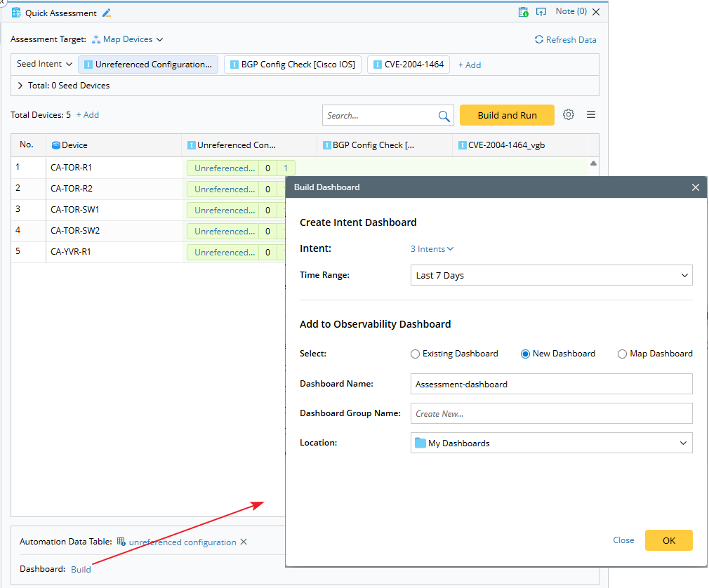
Task: Open the Unreferenced... result for CA-TOR-SW1
Action: click(223, 211)
